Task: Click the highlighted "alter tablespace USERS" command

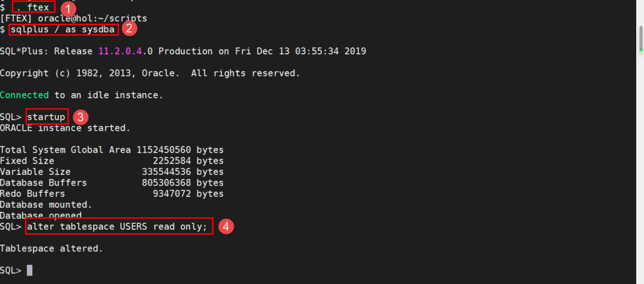Action: [119, 227]
